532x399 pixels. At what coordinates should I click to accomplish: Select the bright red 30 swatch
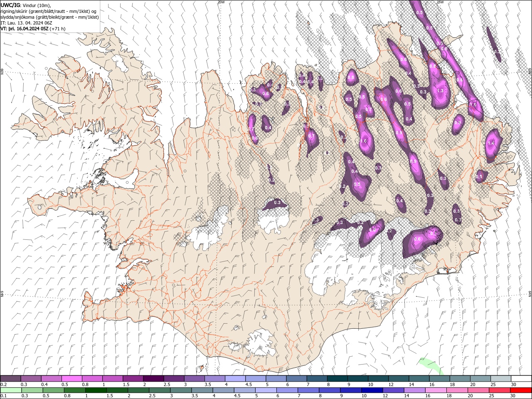(x=521, y=390)
